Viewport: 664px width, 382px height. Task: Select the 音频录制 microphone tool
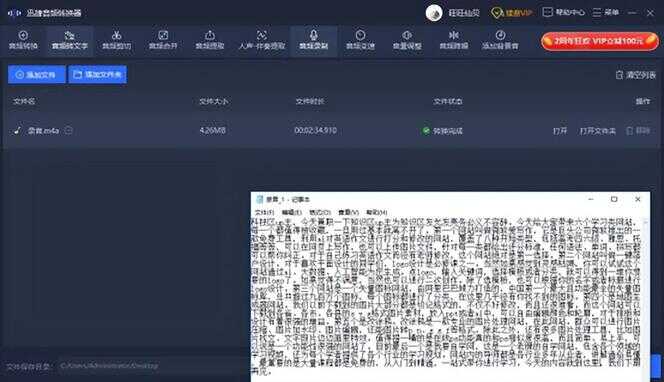(314, 40)
